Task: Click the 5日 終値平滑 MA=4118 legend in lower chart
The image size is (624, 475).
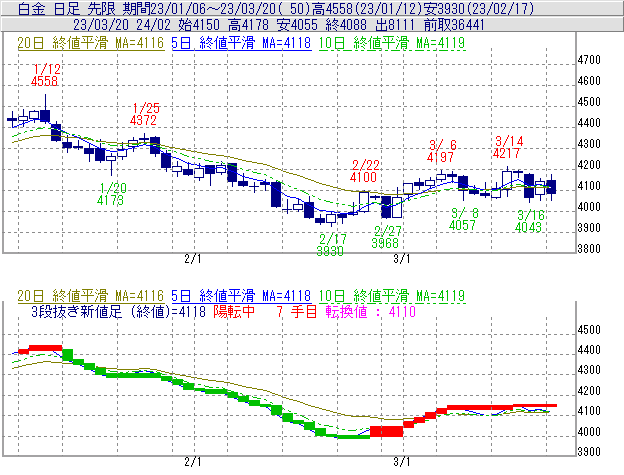Action: (241, 296)
